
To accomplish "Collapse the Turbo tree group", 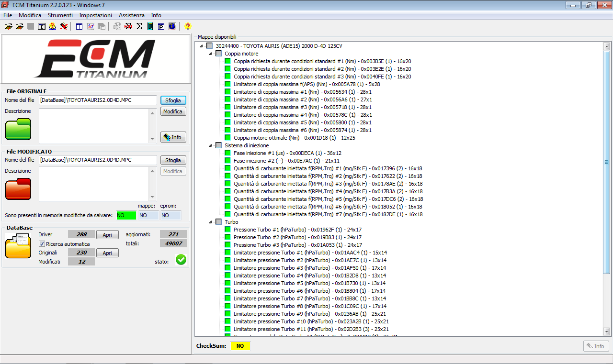I will pyautogui.click(x=210, y=222).
